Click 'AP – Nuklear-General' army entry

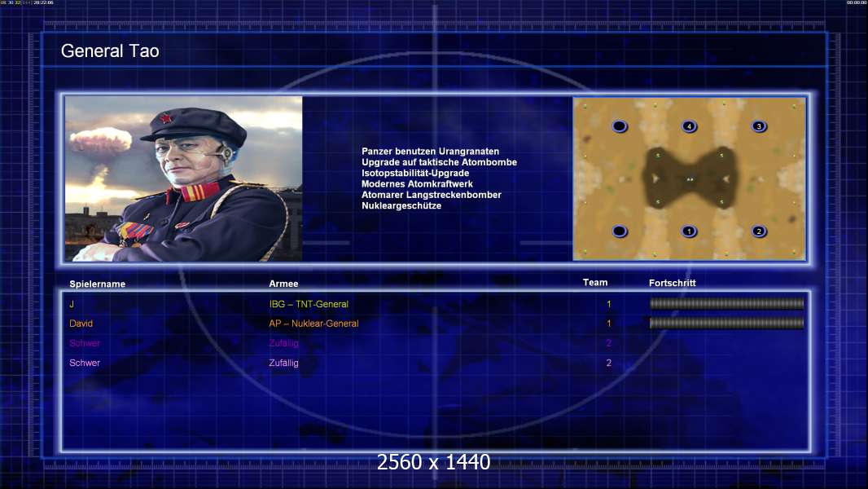pos(313,324)
